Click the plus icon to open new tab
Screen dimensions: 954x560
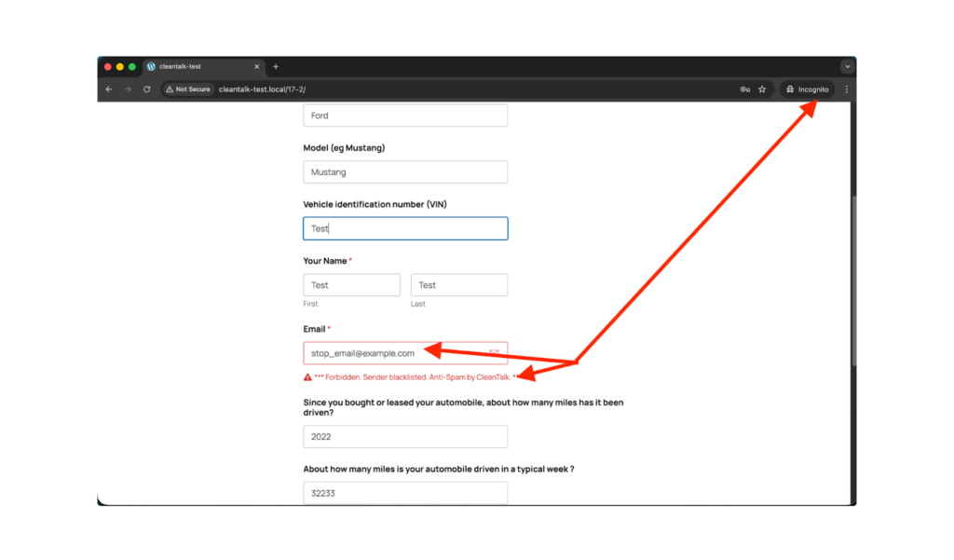(276, 67)
